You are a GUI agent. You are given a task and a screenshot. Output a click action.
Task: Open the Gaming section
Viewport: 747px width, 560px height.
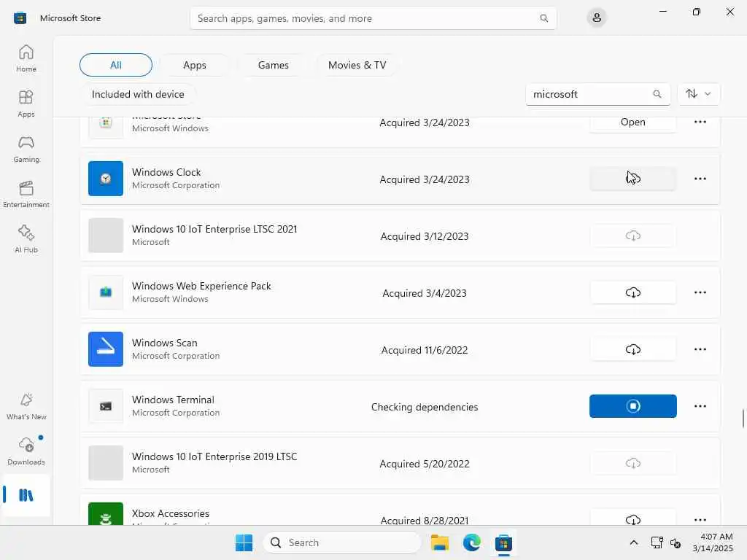26,149
